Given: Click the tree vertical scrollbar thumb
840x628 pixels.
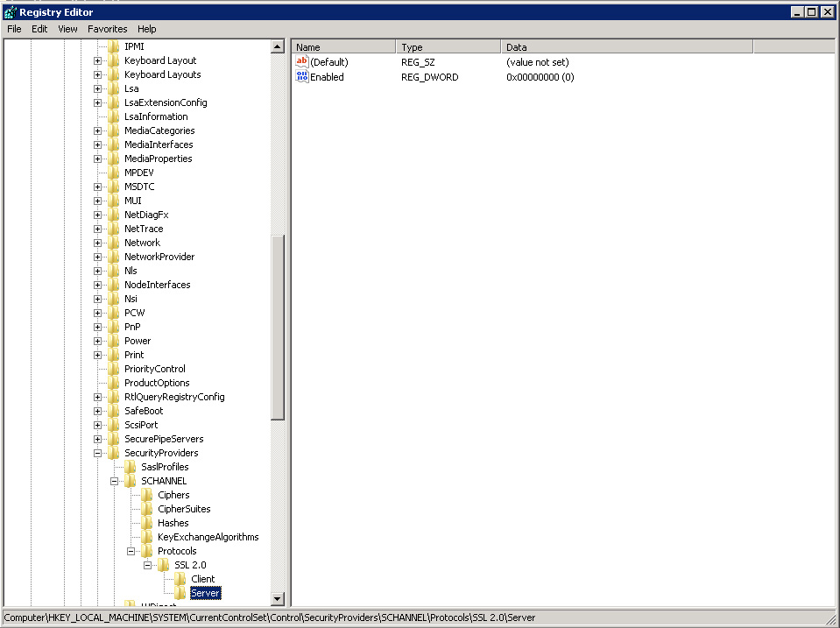Looking at the screenshot, I should click(278, 328).
